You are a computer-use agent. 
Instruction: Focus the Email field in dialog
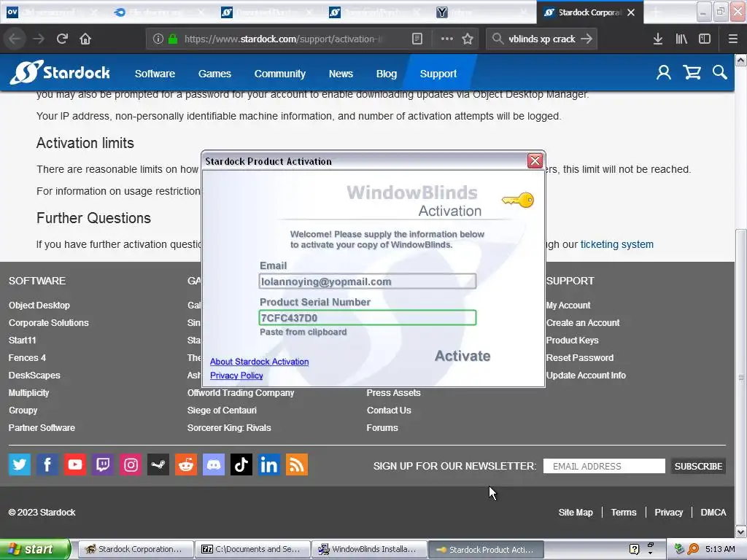point(368,281)
